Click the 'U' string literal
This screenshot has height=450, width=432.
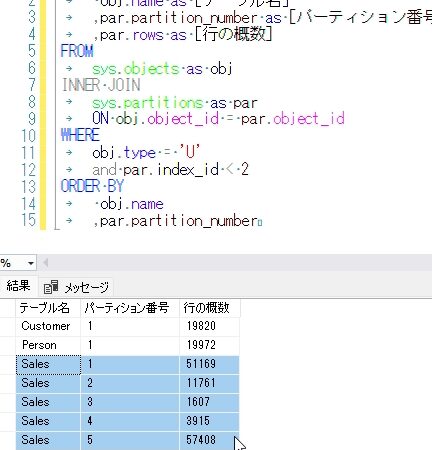point(189,152)
